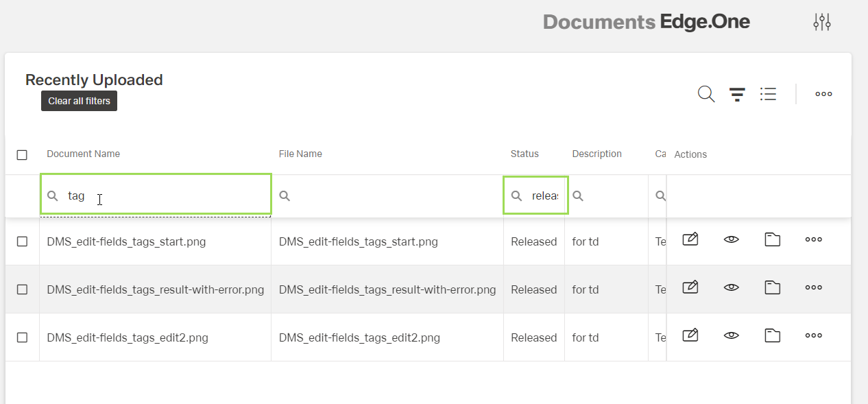Open folder icon for DMS_edit-fields_tags_result-with-error.png
The image size is (868, 404).
pos(773,287)
